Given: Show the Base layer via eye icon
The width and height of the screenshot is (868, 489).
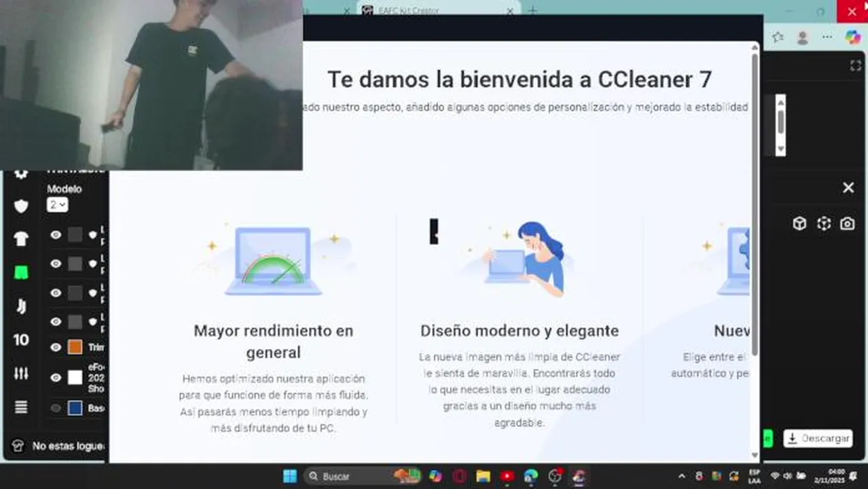Looking at the screenshot, I should pyautogui.click(x=56, y=408).
